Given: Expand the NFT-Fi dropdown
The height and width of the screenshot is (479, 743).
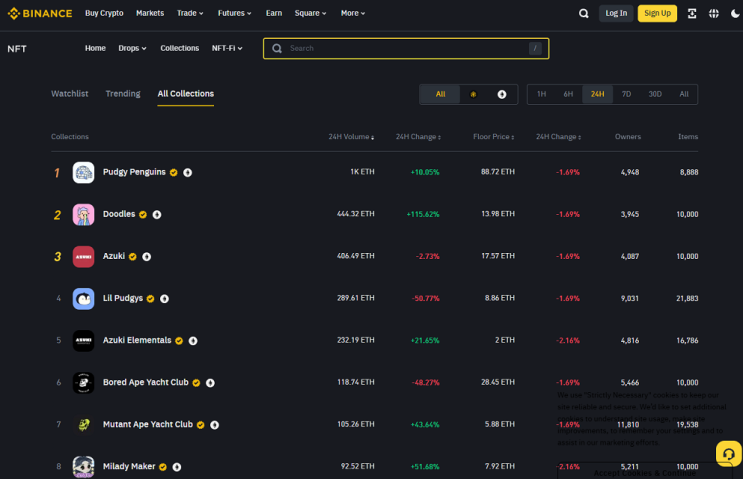Looking at the screenshot, I should point(227,48).
